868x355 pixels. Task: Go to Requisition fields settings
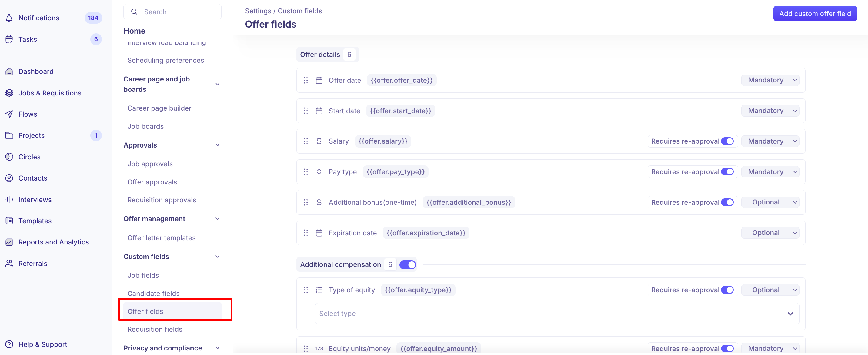pyautogui.click(x=155, y=329)
